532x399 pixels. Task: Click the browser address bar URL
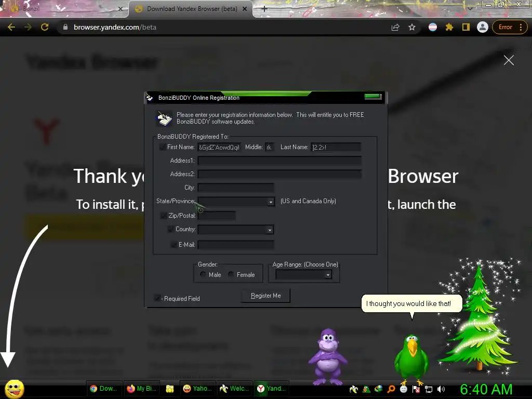[115, 27]
